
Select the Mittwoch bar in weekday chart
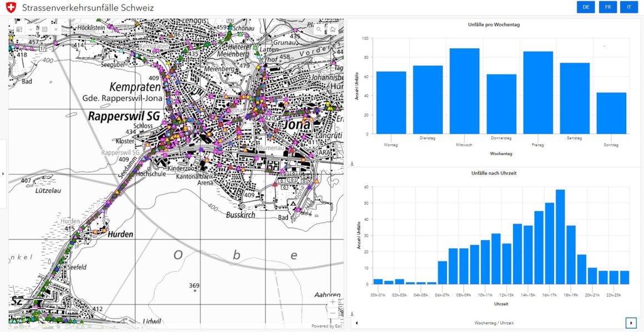coord(464,91)
